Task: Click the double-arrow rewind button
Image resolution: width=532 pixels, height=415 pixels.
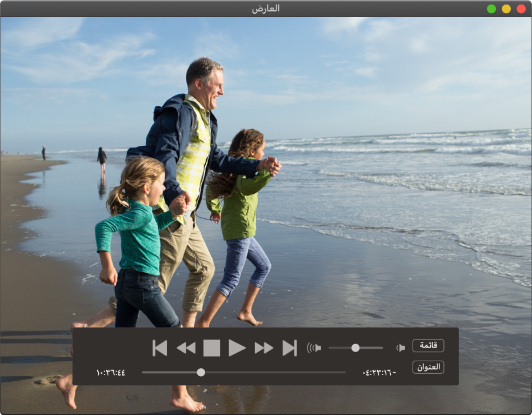Action: click(186, 348)
